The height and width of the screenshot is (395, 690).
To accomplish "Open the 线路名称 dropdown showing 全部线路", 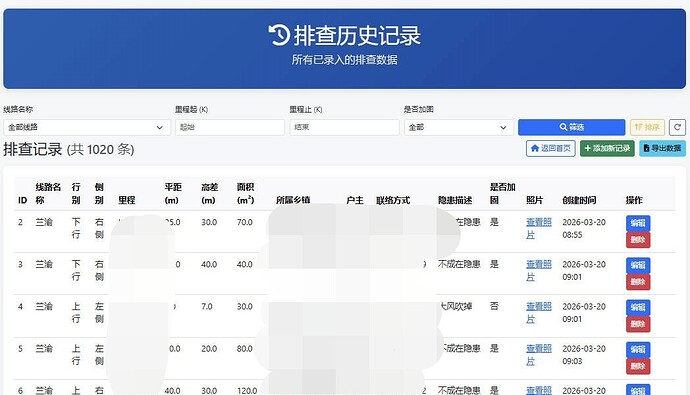I will coord(87,128).
